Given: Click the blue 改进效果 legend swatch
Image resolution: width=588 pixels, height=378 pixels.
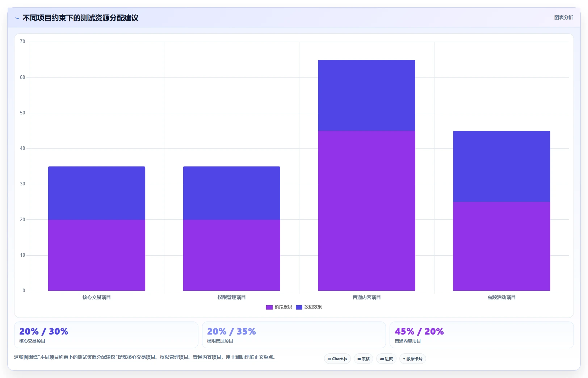Looking at the screenshot, I should 299,307.
